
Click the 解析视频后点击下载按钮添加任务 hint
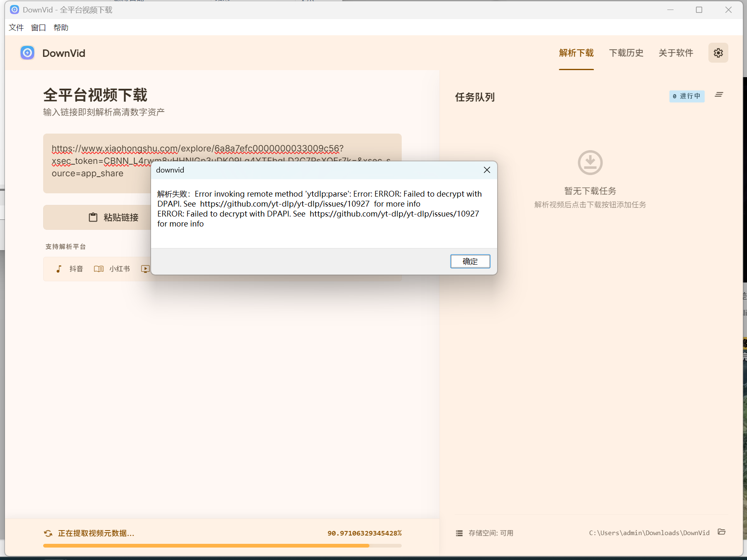coord(590,205)
